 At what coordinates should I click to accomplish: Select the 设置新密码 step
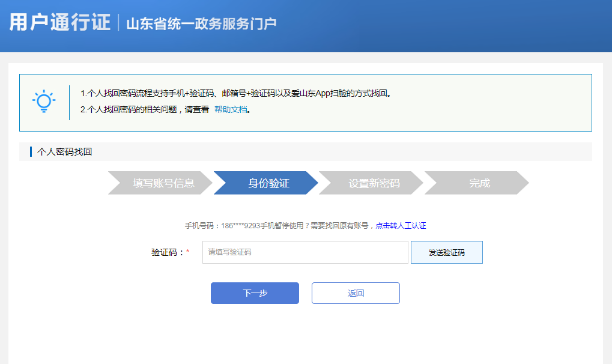(x=372, y=183)
